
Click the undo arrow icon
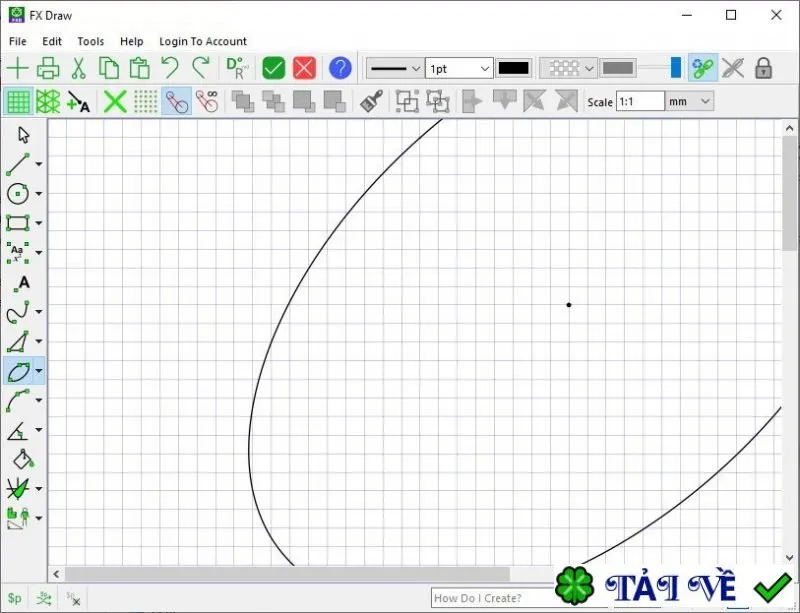(x=170, y=68)
